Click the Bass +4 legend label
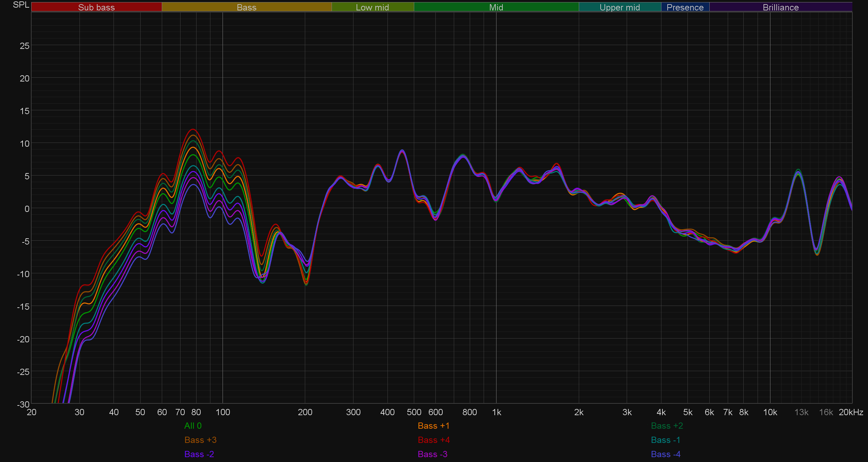Screen dimensions: 868x462 pyautogui.click(x=433, y=440)
